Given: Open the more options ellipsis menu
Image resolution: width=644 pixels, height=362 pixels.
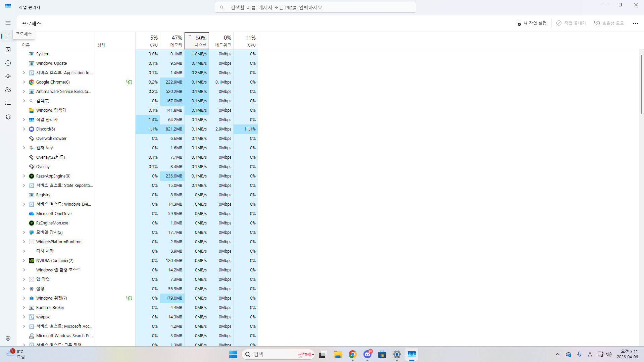Looking at the screenshot, I should pyautogui.click(x=635, y=23).
